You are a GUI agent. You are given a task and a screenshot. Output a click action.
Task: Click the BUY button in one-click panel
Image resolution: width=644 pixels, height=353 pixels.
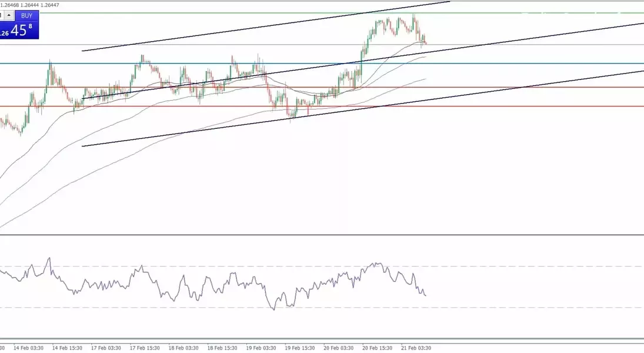26,16
